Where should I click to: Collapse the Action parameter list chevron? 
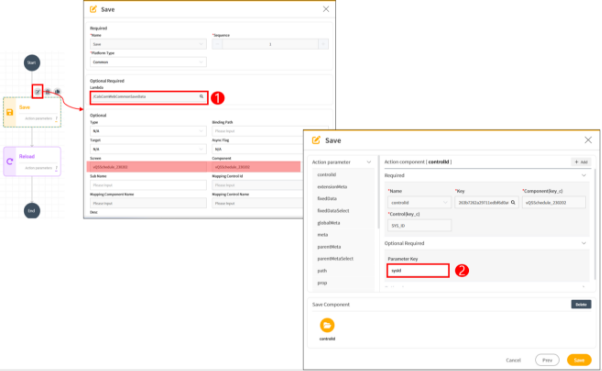point(369,162)
